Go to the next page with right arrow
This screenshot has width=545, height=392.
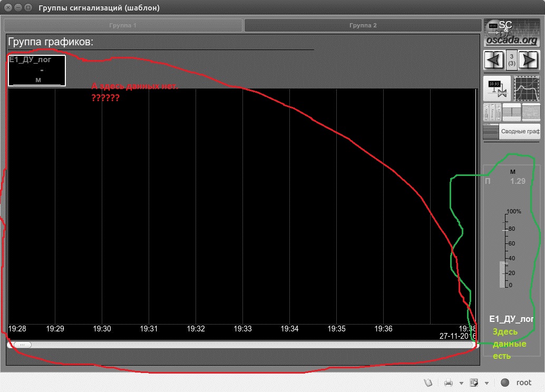point(529,60)
